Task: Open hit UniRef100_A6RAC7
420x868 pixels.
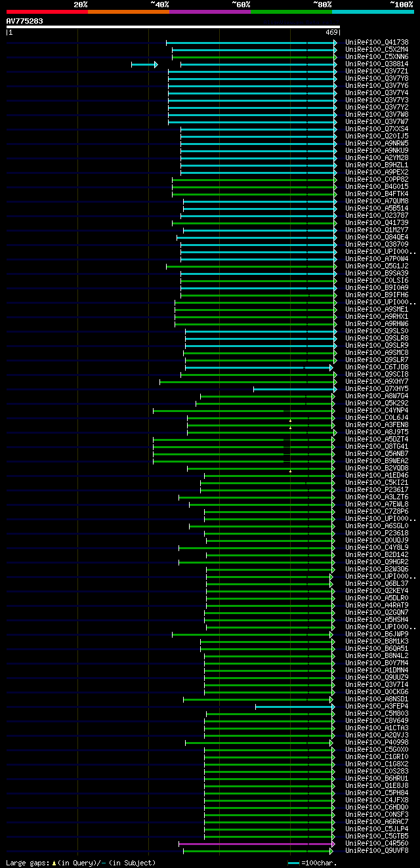Action: [377, 821]
